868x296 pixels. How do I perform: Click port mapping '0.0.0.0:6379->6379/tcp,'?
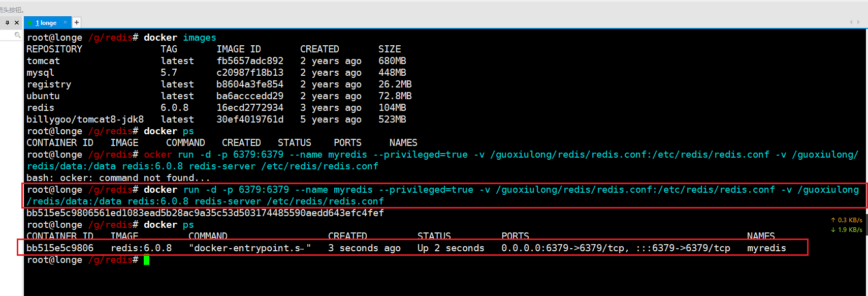coord(566,248)
